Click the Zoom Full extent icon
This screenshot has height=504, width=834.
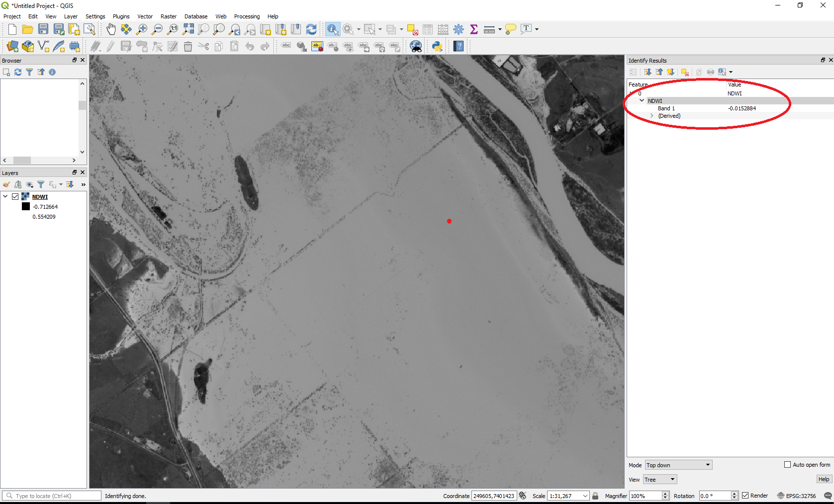point(188,29)
